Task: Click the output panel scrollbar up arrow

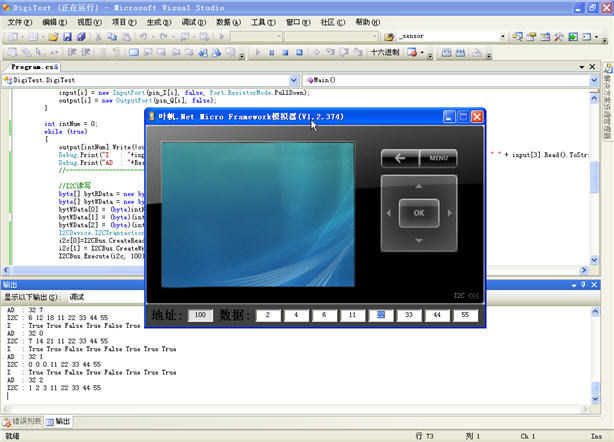Action: point(595,312)
